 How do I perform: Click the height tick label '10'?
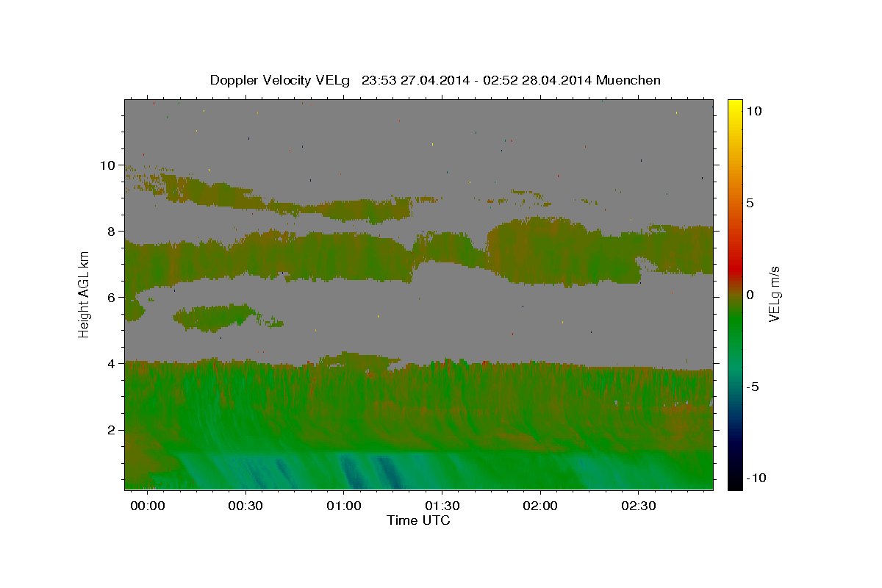point(107,165)
